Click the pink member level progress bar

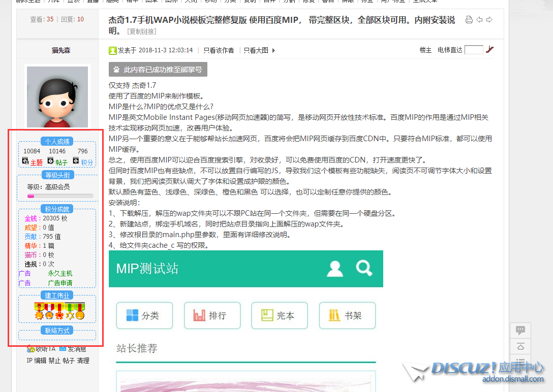click(x=60, y=195)
